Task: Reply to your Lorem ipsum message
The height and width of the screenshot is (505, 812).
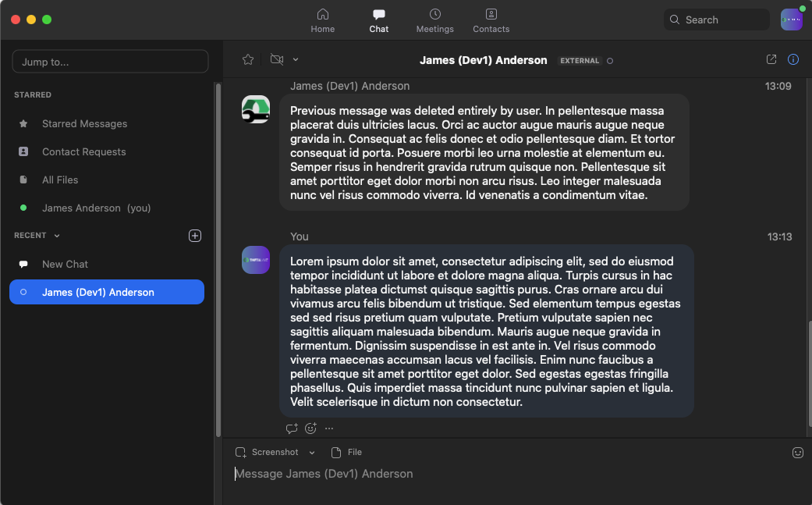Action: (x=292, y=429)
